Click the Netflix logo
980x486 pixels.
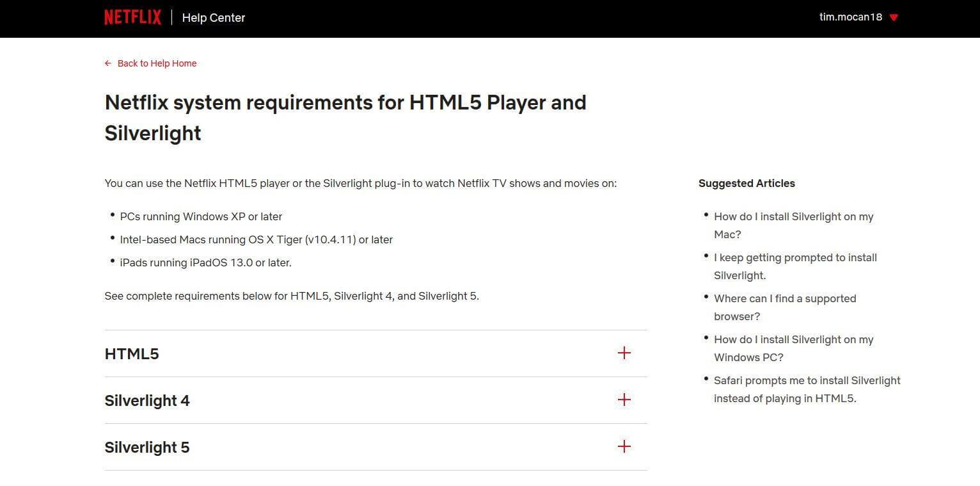tap(133, 17)
